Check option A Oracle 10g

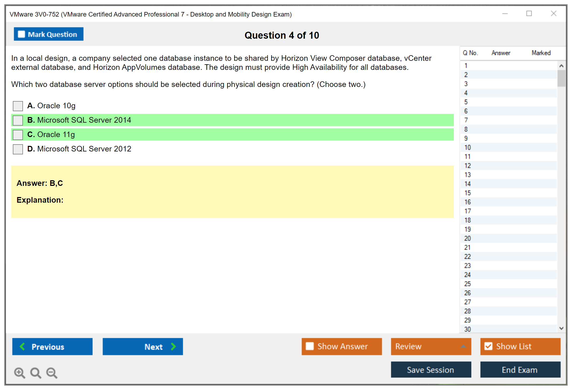pyautogui.click(x=18, y=106)
